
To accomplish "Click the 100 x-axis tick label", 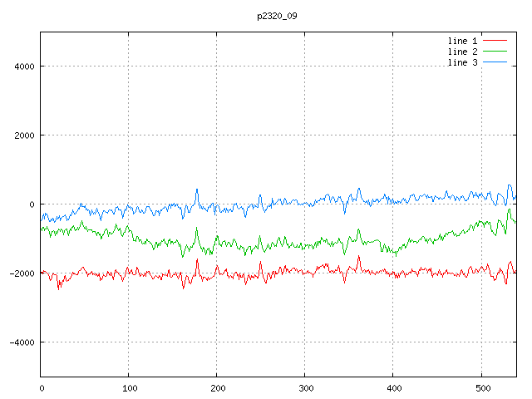I will tap(129, 387).
